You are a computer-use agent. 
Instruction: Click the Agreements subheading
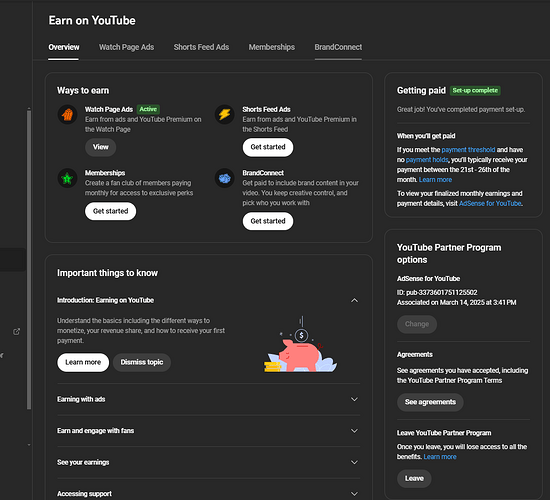coord(415,354)
